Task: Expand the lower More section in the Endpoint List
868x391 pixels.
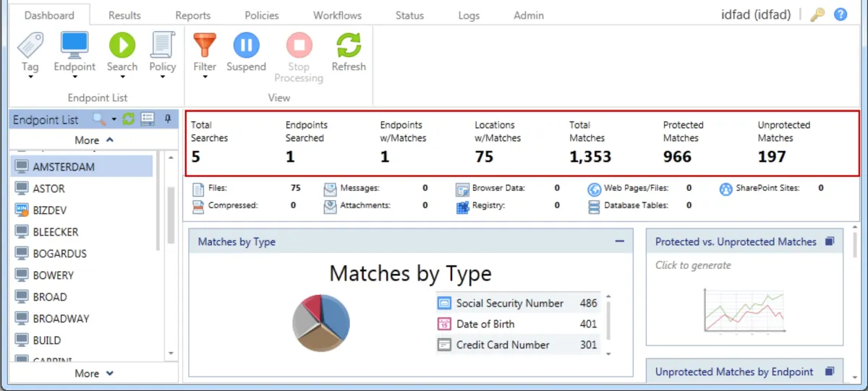Action: pos(95,374)
